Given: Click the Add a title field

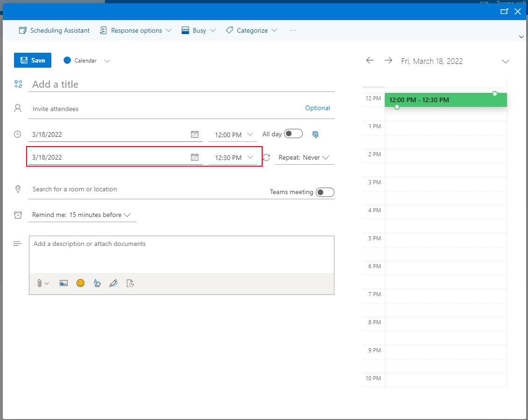Looking at the screenshot, I should [x=182, y=84].
